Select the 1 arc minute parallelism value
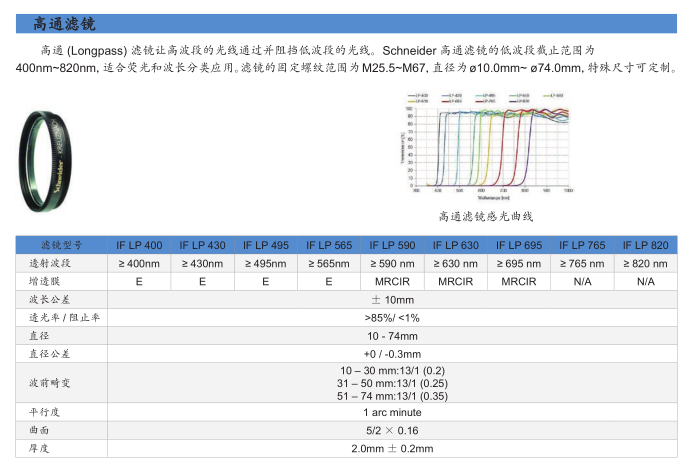This screenshot has height=460, width=696. click(392, 412)
